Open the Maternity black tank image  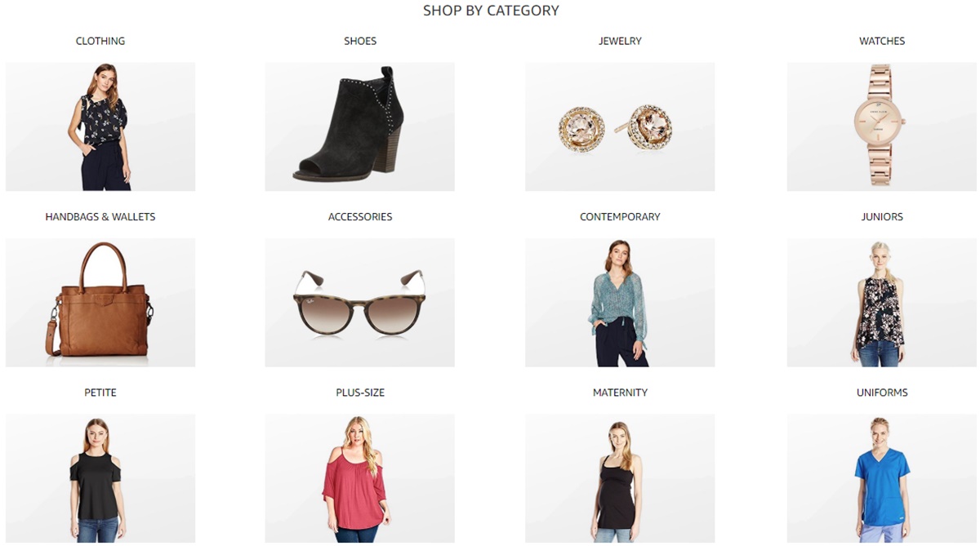620,478
